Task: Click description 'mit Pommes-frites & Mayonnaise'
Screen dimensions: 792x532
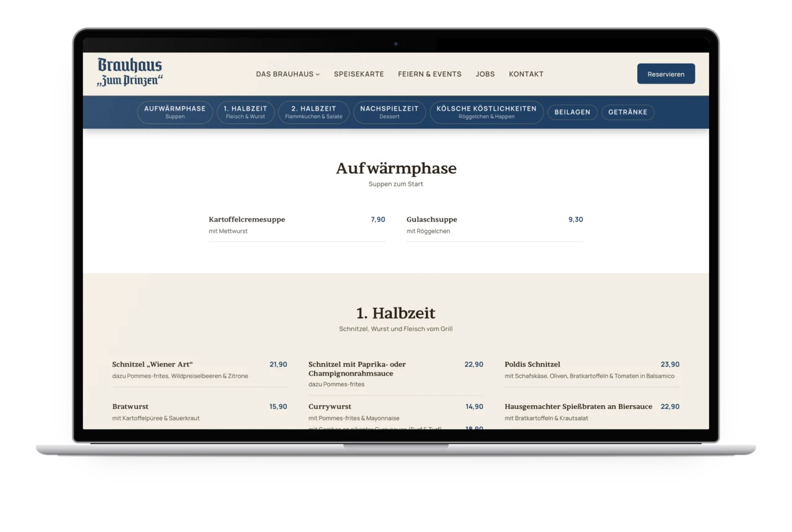Action: point(354,418)
